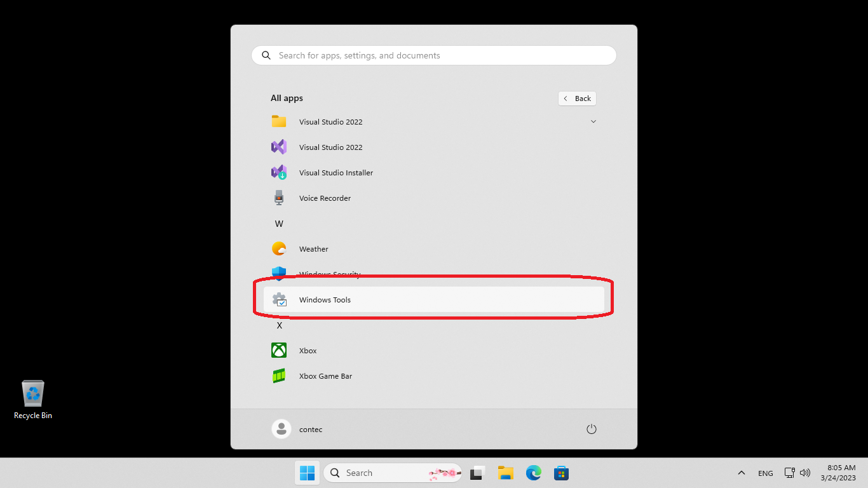Open Xbox Game Bar
868x488 pixels.
(325, 376)
